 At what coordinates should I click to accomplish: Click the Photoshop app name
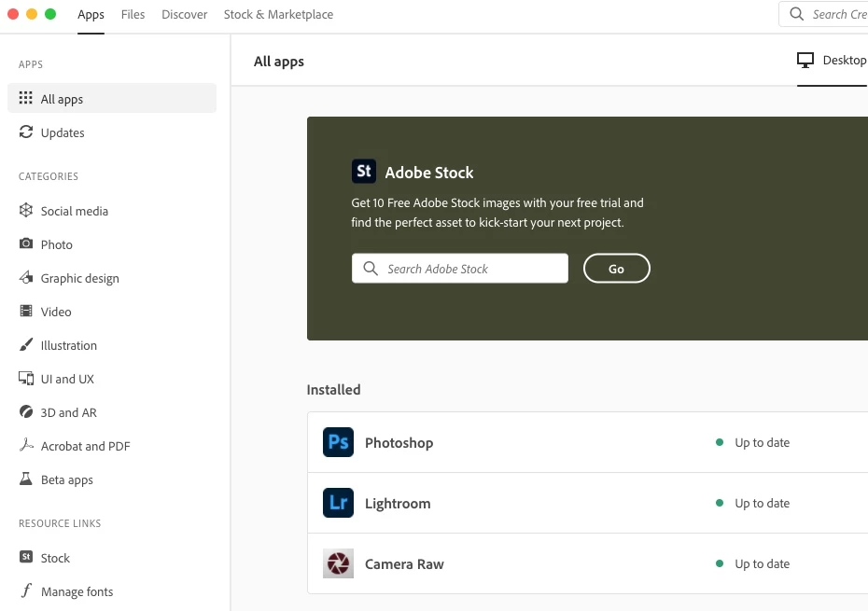click(399, 443)
